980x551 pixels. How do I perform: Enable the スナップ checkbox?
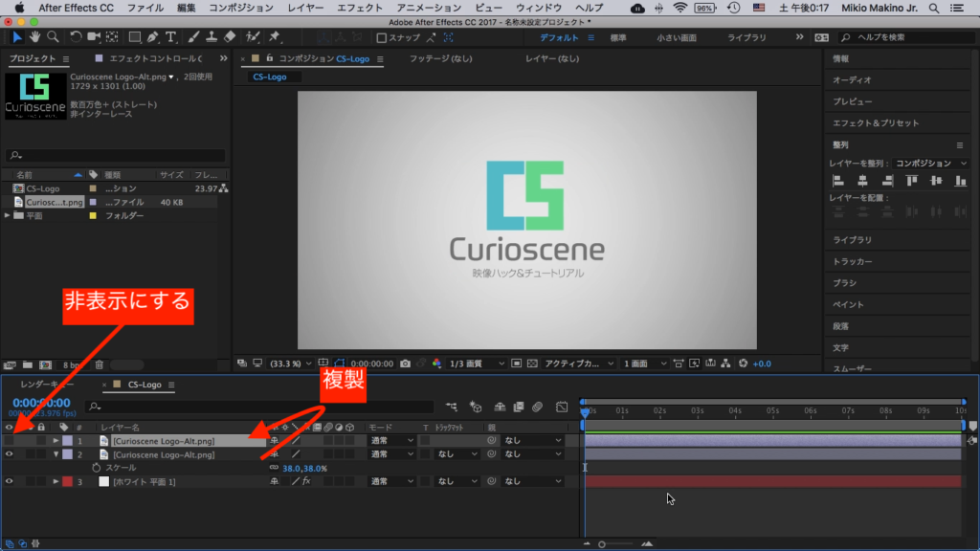pyautogui.click(x=382, y=38)
